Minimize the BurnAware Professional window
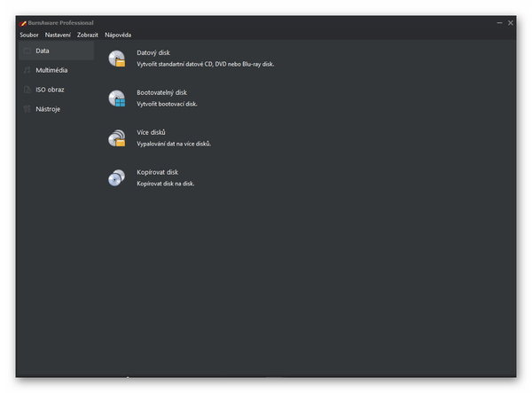The image size is (532, 393). (x=498, y=22)
